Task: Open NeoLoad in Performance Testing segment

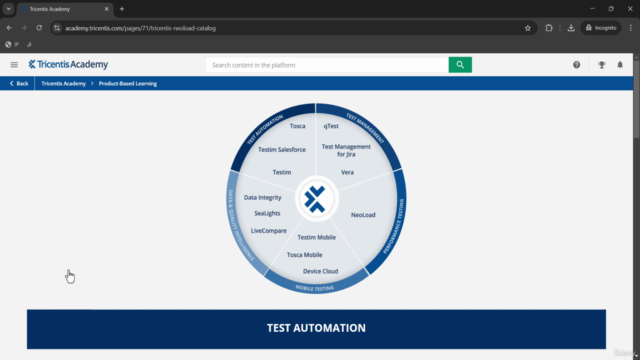Action: point(363,215)
